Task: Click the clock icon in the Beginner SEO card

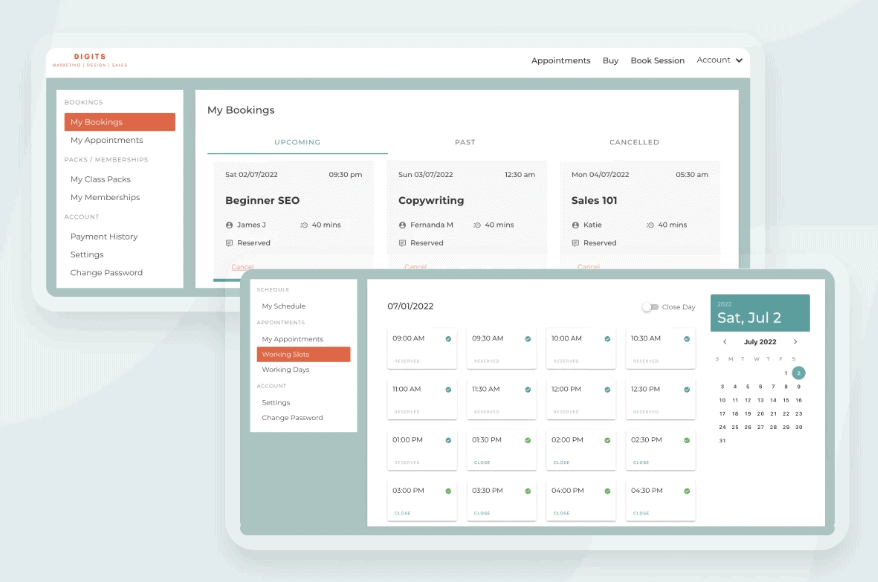Action: (x=304, y=225)
